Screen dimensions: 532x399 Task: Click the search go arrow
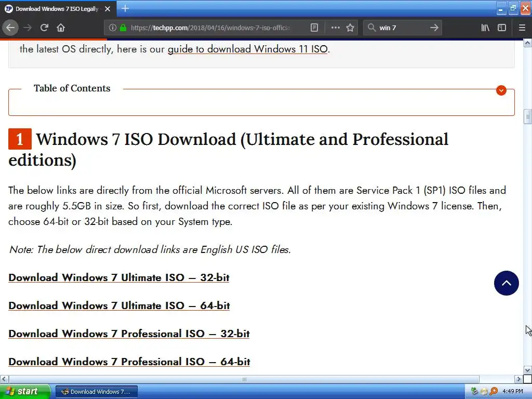point(434,28)
